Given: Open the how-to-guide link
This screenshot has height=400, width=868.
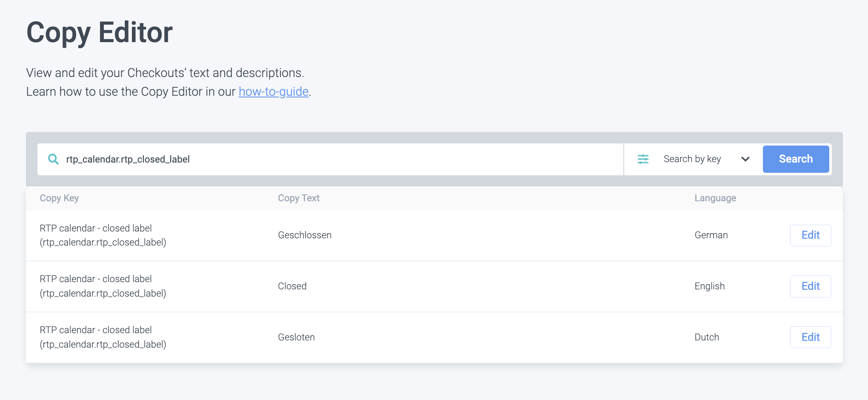Looking at the screenshot, I should [273, 91].
